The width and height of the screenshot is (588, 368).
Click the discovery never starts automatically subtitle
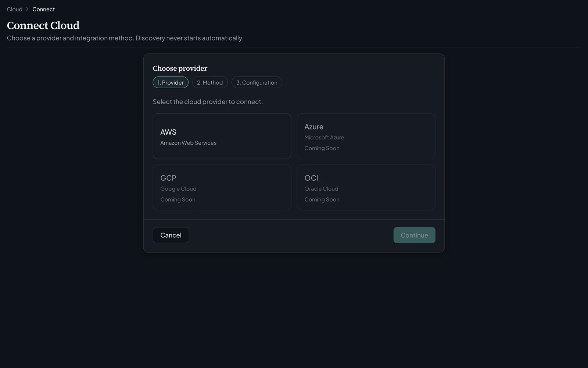(x=125, y=38)
